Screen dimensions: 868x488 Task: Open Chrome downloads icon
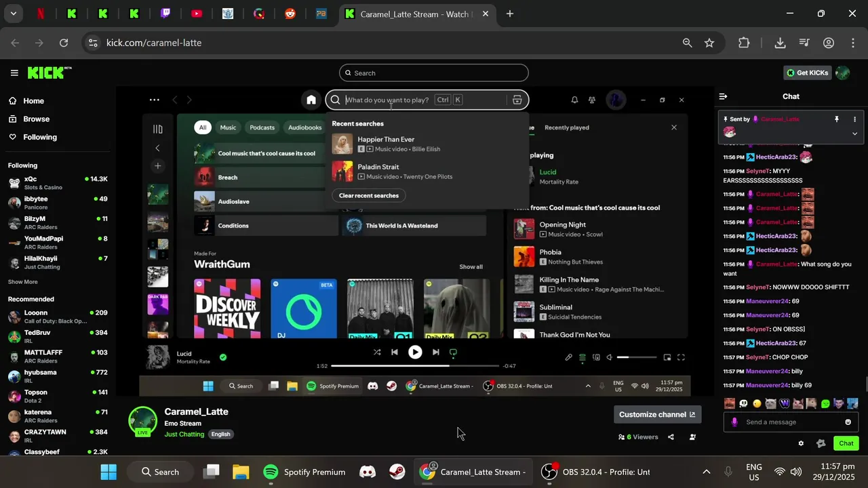click(780, 43)
